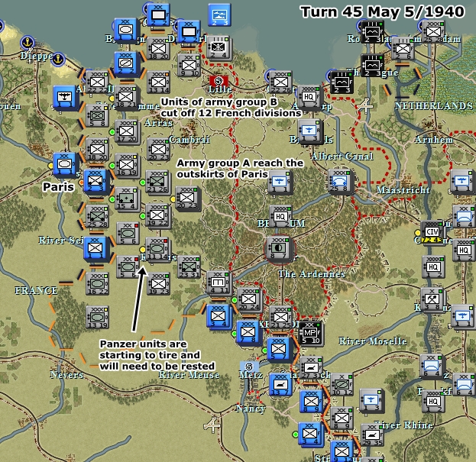Click the NETHERLANDS country label
Viewport: 476px width, 462px height.
click(x=433, y=106)
